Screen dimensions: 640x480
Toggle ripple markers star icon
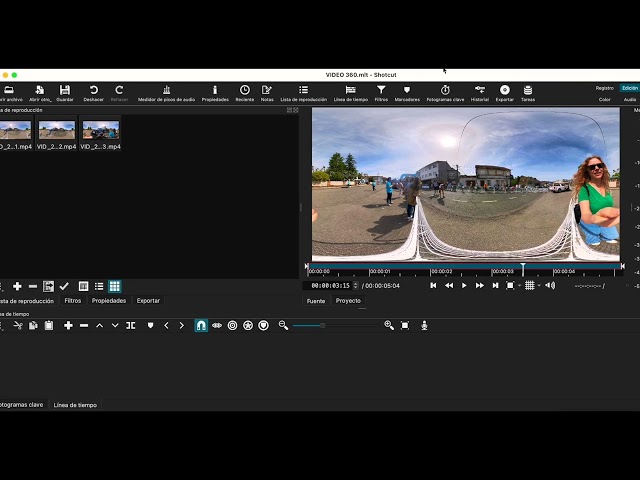[248, 325]
